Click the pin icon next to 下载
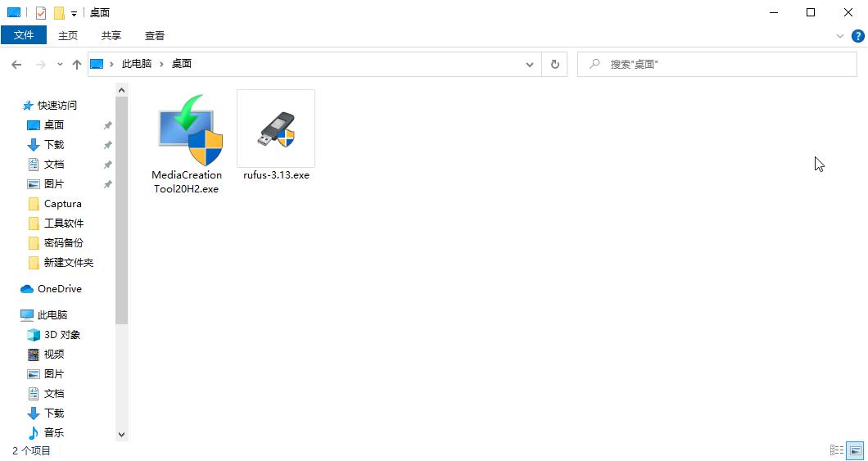The width and height of the screenshot is (868, 461). pos(108,145)
